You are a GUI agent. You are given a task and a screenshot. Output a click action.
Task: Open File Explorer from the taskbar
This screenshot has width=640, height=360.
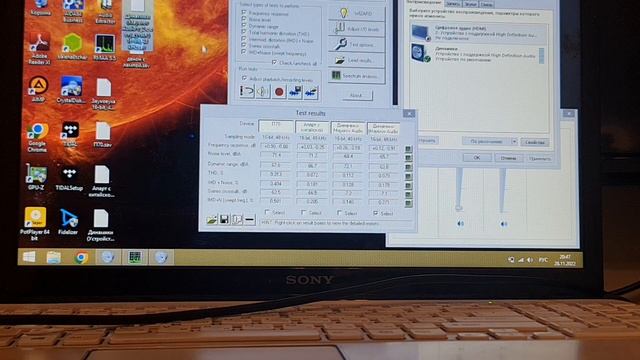coord(53,257)
